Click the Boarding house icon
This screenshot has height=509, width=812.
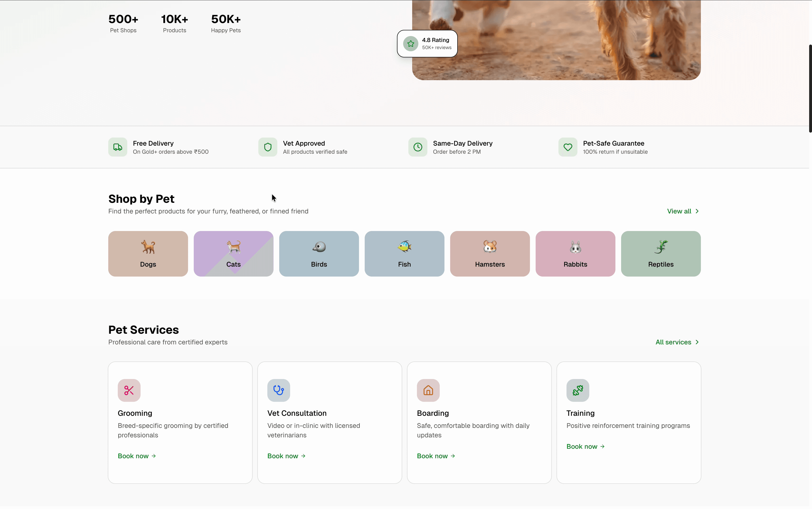[428, 390]
